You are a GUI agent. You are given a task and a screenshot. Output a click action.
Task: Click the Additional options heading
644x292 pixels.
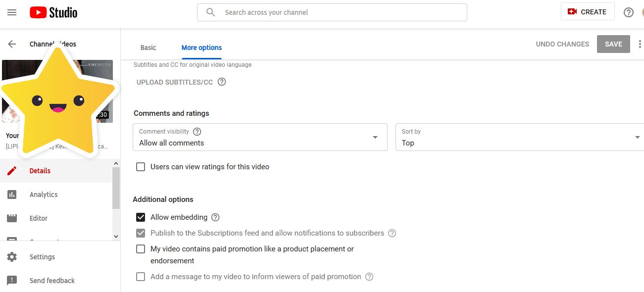163,199
